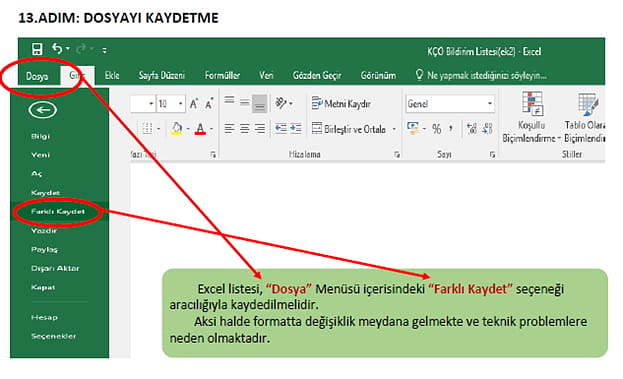Image resolution: width=623 pixels, height=379 pixels.
Task: Switch to the Gözden Geçir tab
Action: tap(317, 75)
